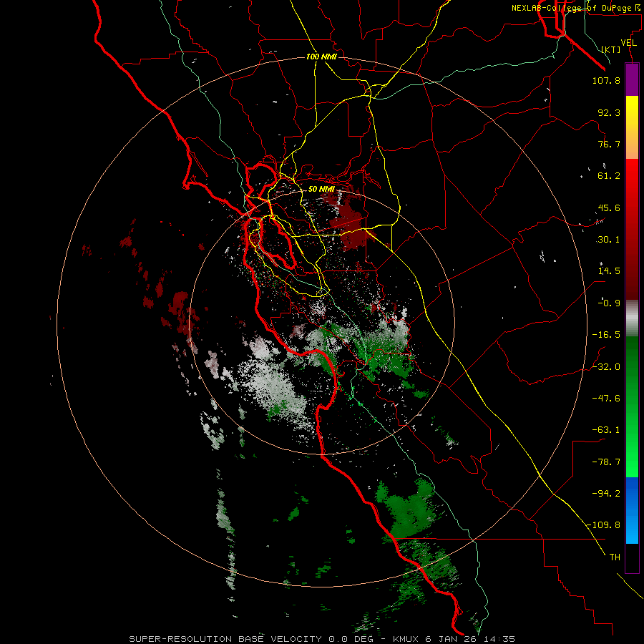Click the '-109.8' legend value
This screenshot has height=644, width=644.
point(603,525)
